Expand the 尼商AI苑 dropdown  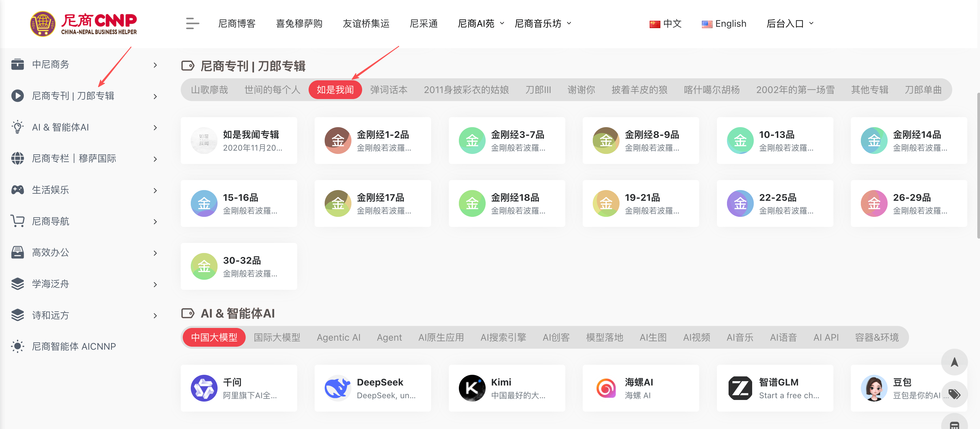tap(480, 23)
